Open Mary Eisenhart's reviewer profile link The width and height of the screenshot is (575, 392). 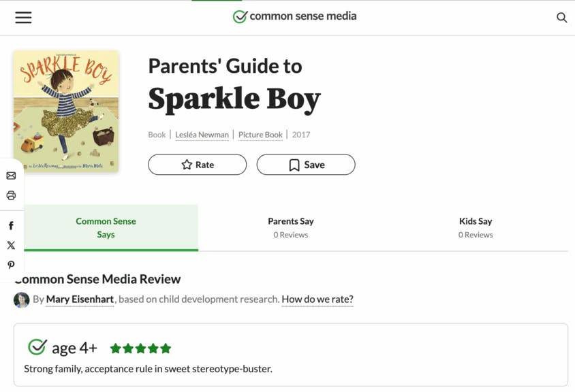[80, 299]
